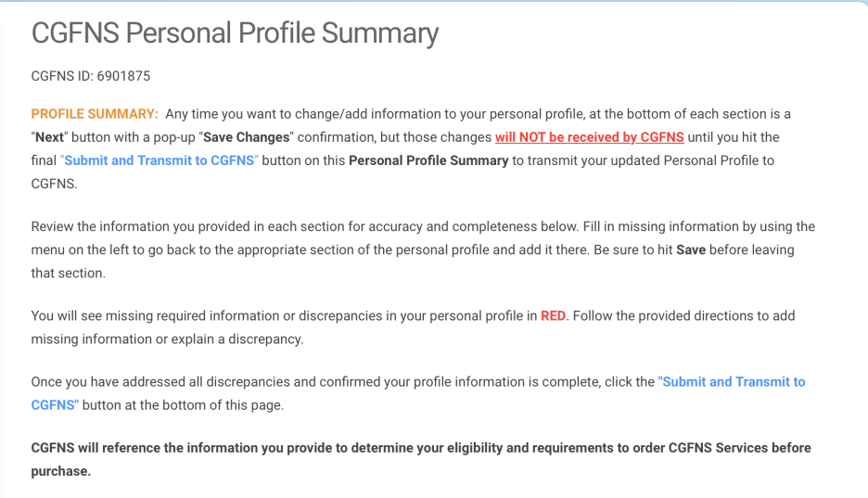Click the phrase "missing information or explain a discrepancy"
868x498 pixels.
point(166,339)
